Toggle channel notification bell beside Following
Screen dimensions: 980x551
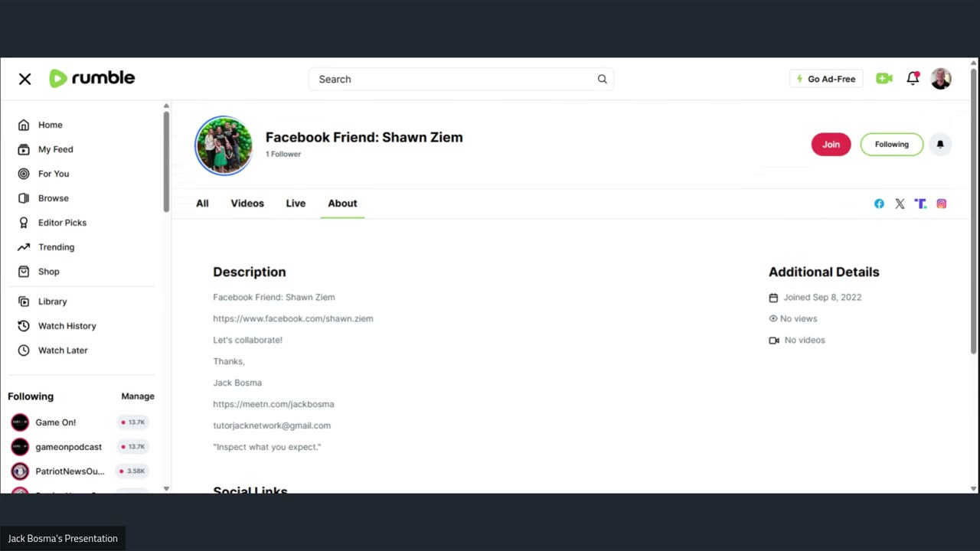pos(940,145)
